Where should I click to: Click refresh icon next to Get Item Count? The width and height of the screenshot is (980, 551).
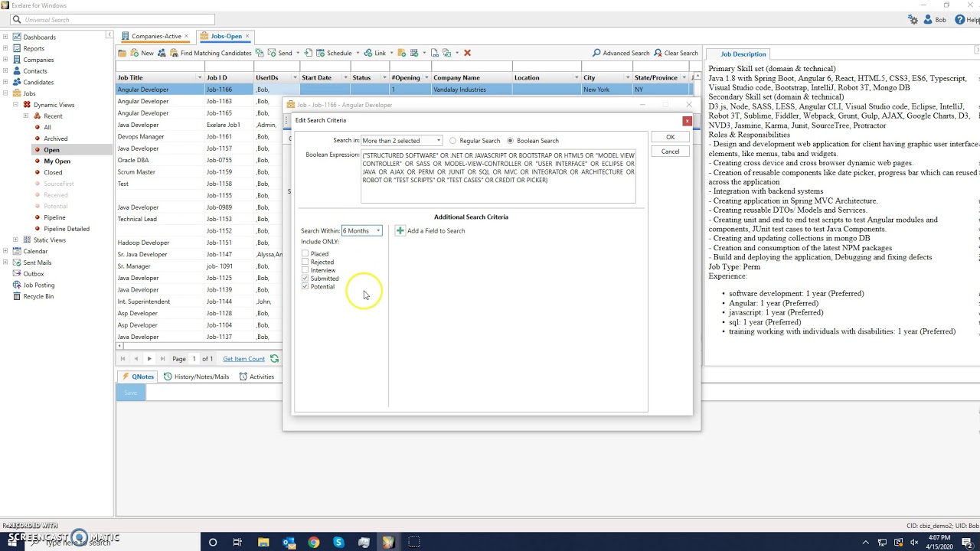tap(274, 358)
